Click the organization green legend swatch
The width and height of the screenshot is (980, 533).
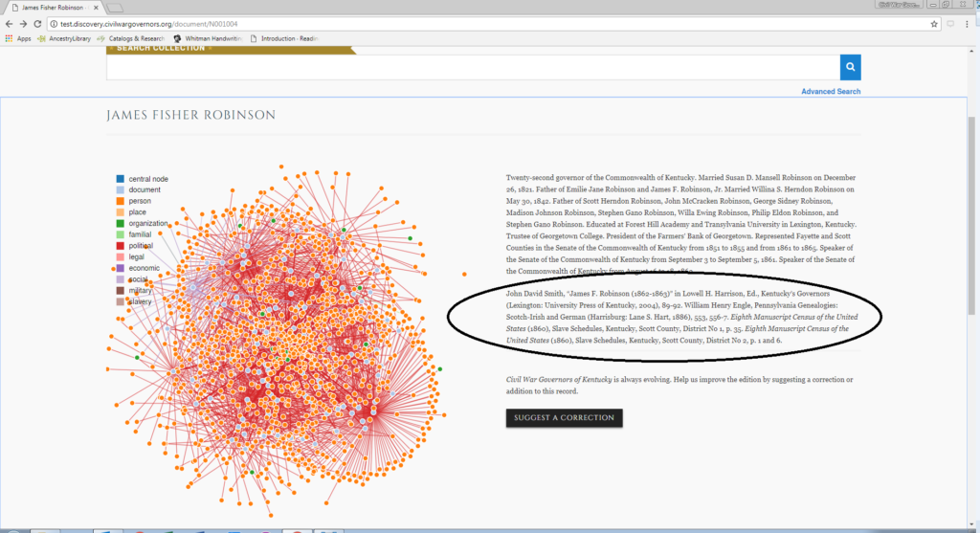120,223
